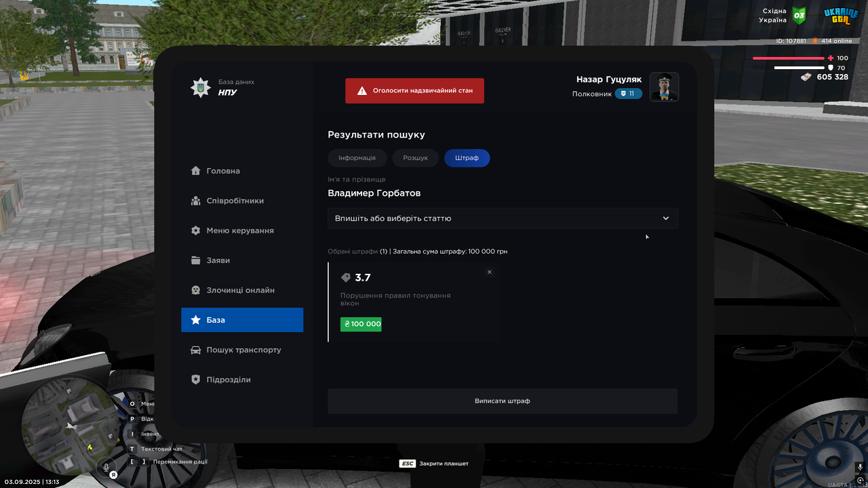Click Порушення правил тонування вікон description
The height and width of the screenshot is (488, 868).
(395, 299)
